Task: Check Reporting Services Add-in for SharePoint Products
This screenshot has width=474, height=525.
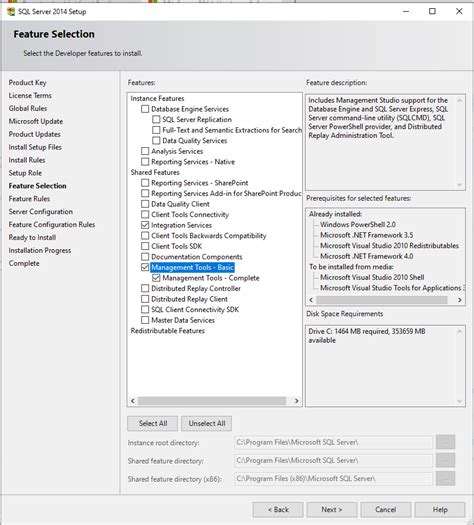Action: click(145, 194)
